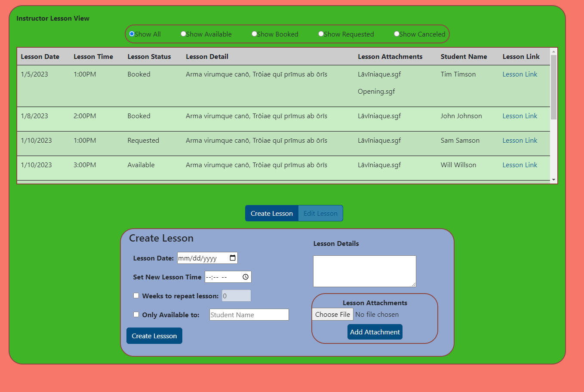Click Choose File to upload attachment
This screenshot has width=584, height=392.
click(x=332, y=314)
